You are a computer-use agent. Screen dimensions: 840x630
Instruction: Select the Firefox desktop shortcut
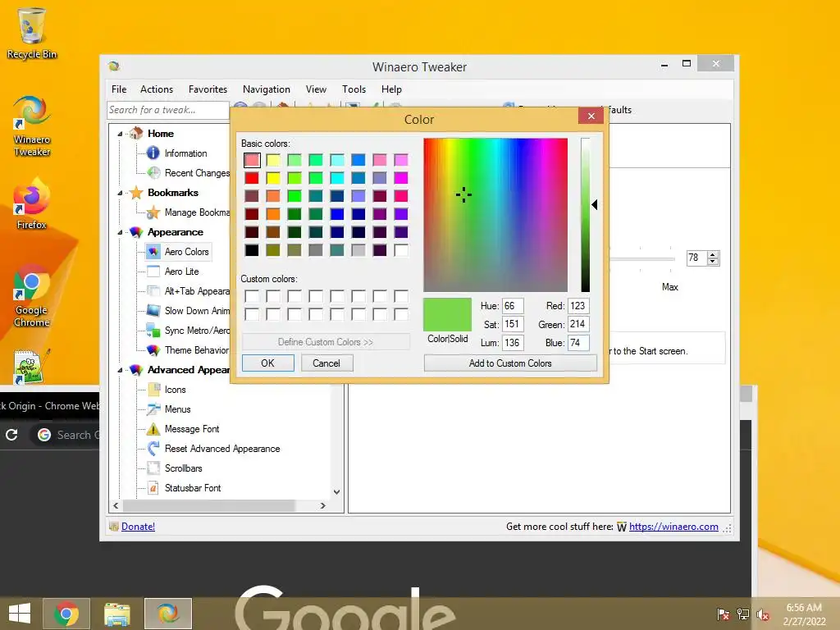32,203
